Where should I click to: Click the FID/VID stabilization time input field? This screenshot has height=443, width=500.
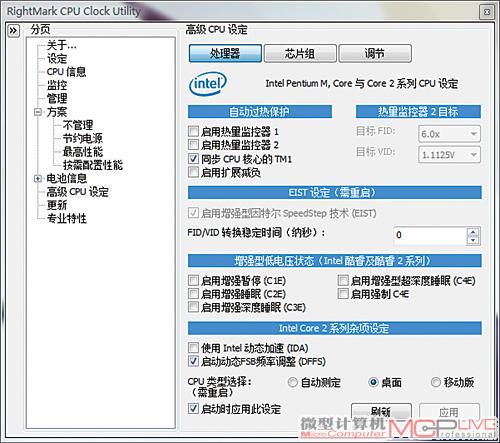coord(430,235)
